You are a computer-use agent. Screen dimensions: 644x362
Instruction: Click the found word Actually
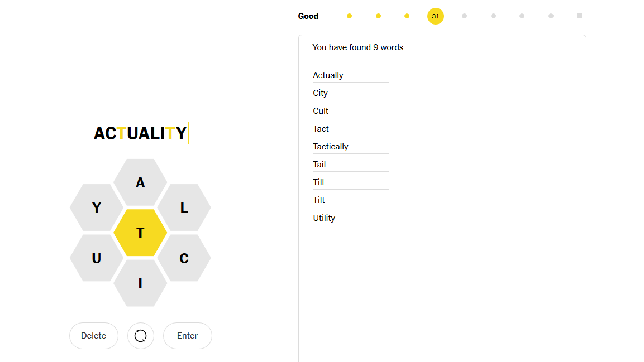(x=328, y=75)
